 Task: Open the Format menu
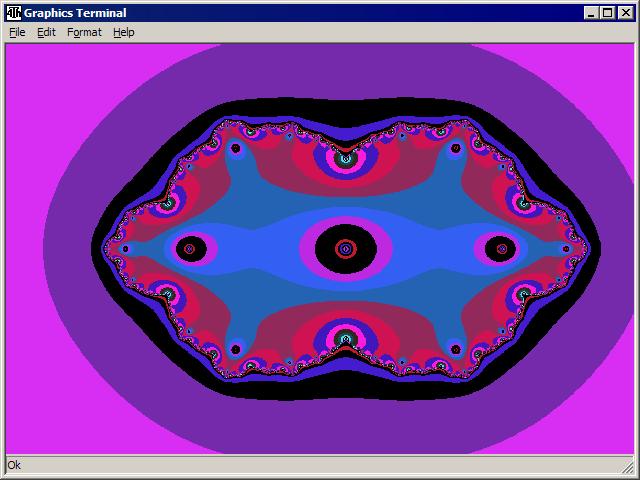click(x=84, y=32)
